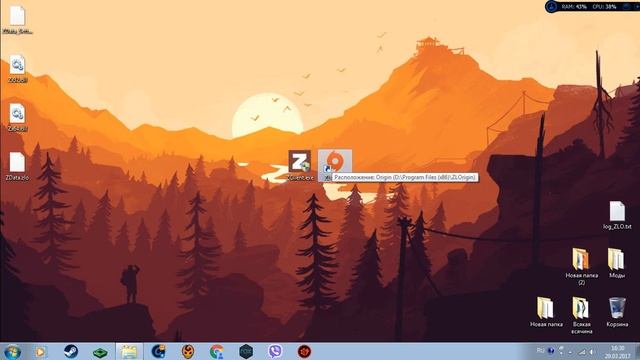Open the blue help tray icon
Image resolution: width=640 pixels, height=360 pixels.
(551, 351)
